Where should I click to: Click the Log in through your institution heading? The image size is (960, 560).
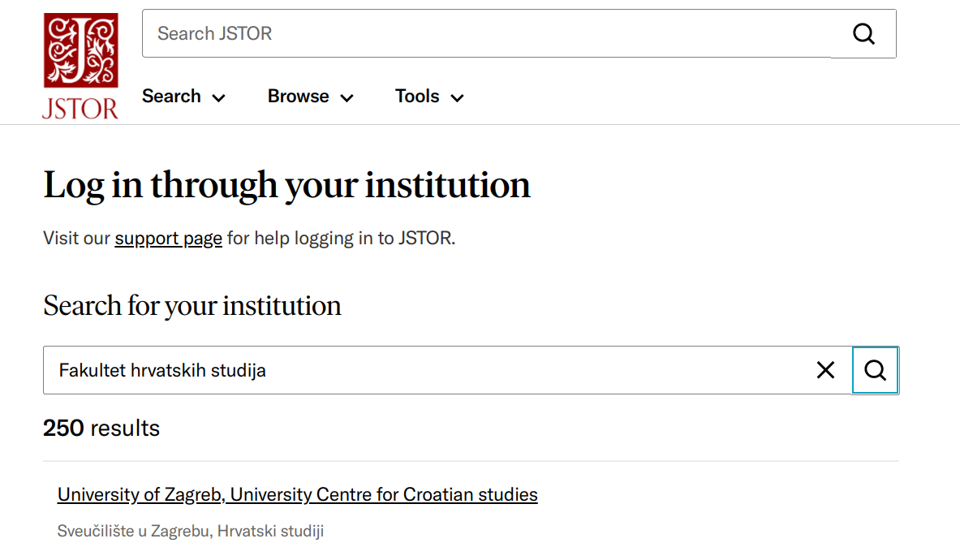tap(286, 185)
